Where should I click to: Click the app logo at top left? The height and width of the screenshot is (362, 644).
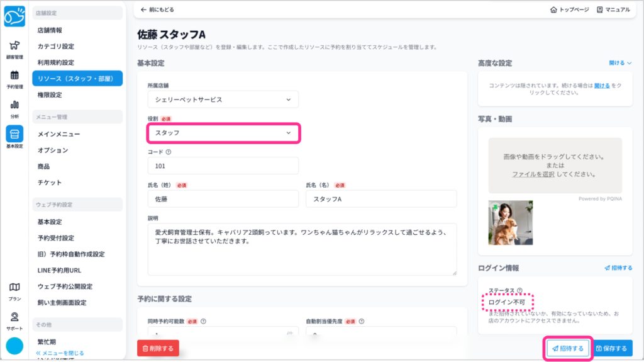pos(14,16)
